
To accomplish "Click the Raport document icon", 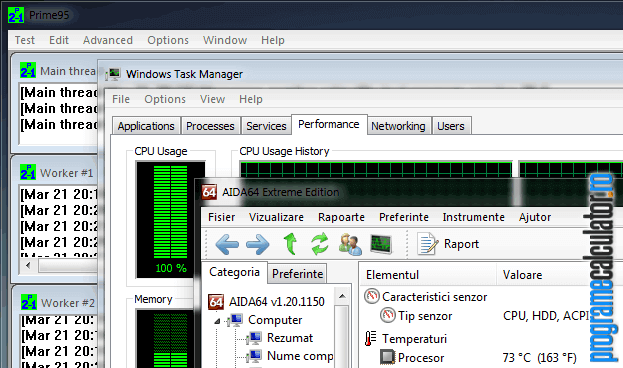I will pyautogui.click(x=428, y=244).
